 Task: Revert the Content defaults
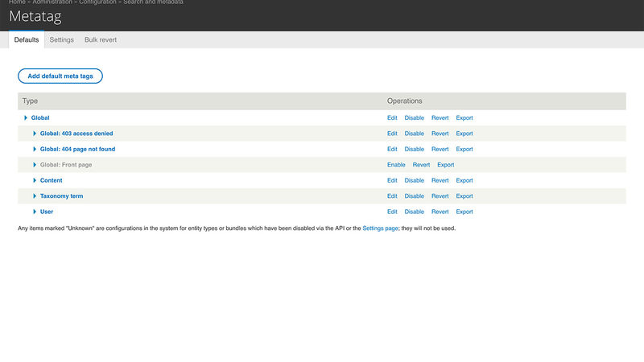pos(440,180)
